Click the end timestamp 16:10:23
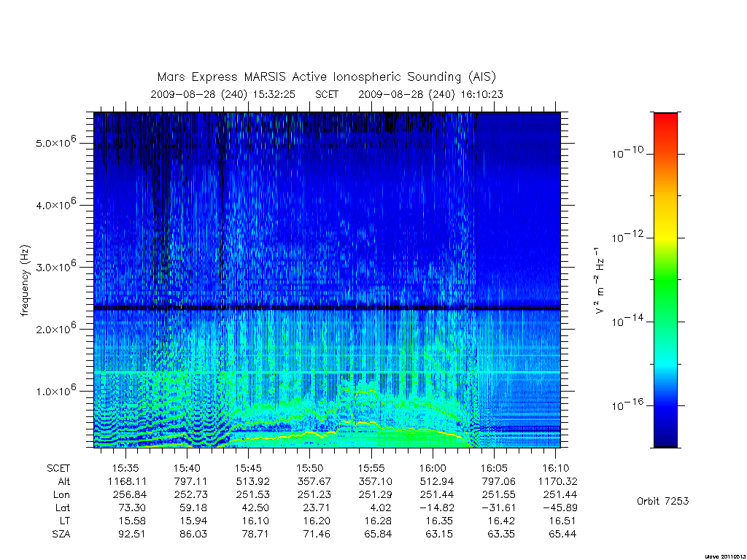 tap(481, 94)
